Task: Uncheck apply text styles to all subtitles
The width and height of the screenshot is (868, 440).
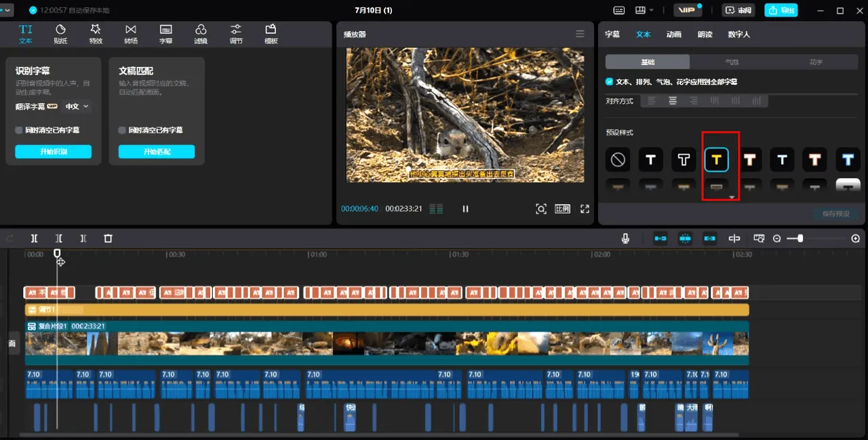Action: pyautogui.click(x=609, y=81)
